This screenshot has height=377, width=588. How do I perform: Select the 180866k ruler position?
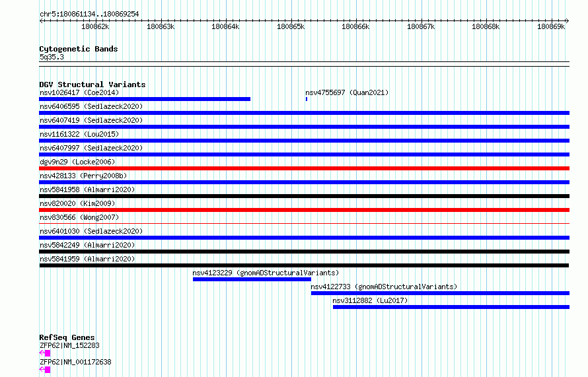tap(355, 26)
